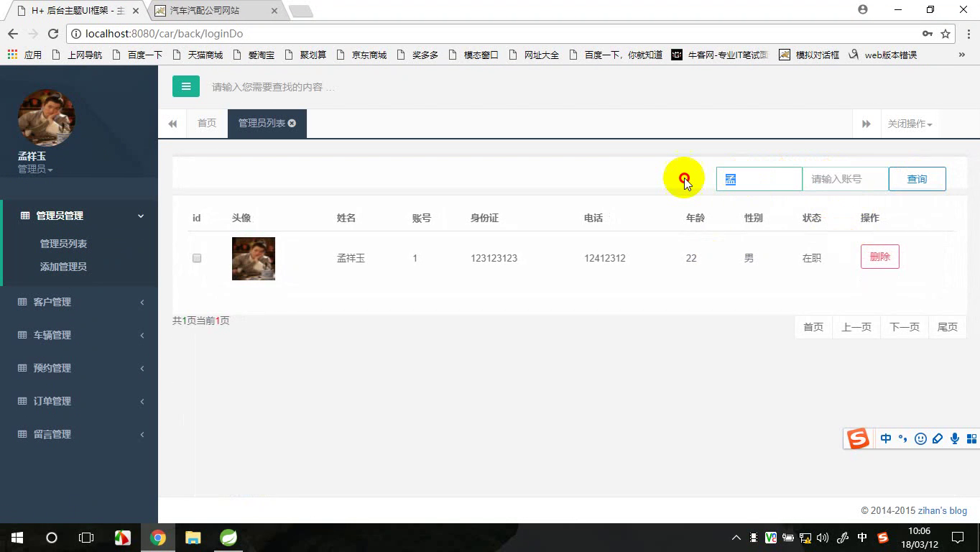Bookmark this page with the star icon
Viewport: 980px width, 552px height.
[946, 34]
